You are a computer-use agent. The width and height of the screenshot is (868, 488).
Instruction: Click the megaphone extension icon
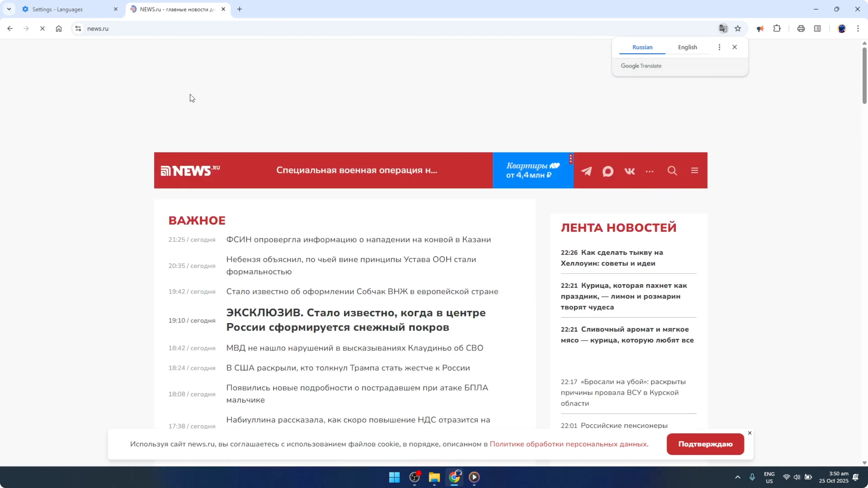[760, 28]
